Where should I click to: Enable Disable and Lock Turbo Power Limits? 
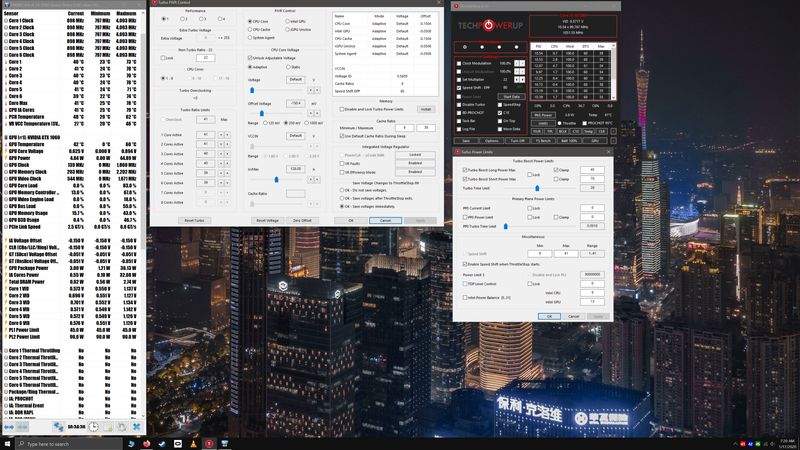(x=342, y=109)
